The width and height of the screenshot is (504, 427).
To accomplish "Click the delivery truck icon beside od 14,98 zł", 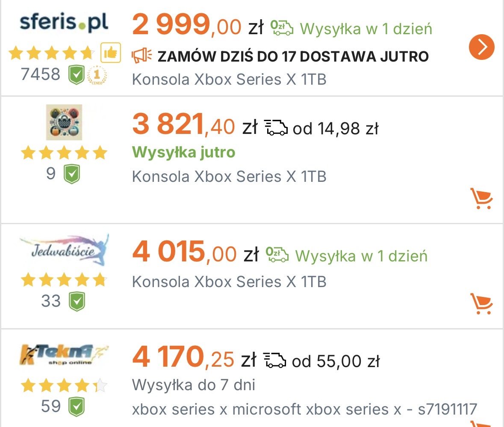I will [x=276, y=128].
